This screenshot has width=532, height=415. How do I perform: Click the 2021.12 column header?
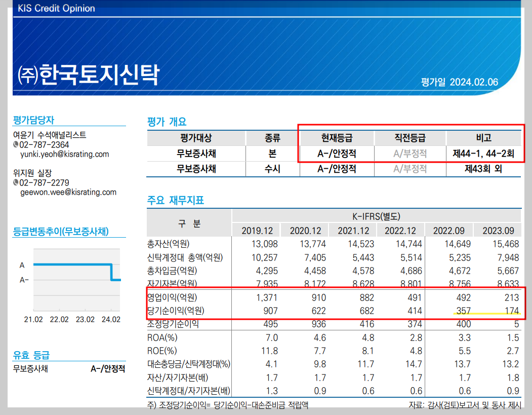pyautogui.click(x=353, y=231)
